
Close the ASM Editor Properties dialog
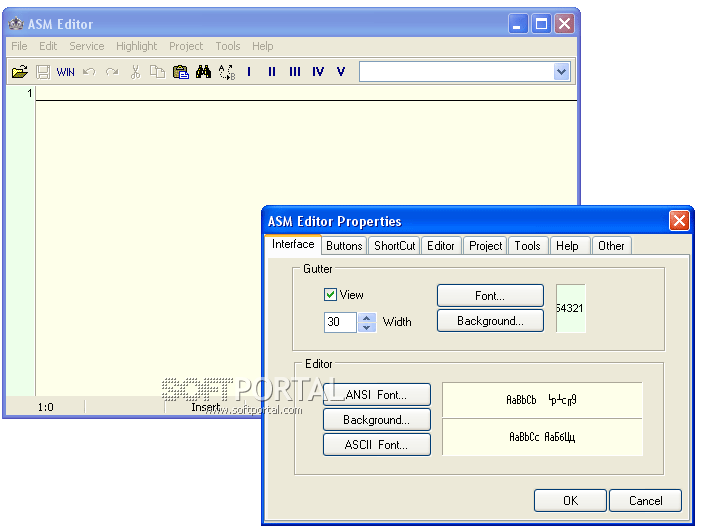pos(679,220)
